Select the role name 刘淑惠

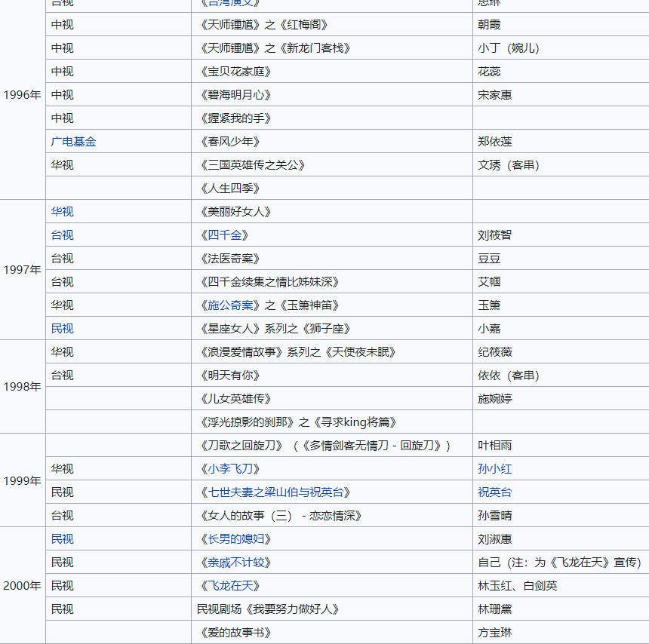494,539
